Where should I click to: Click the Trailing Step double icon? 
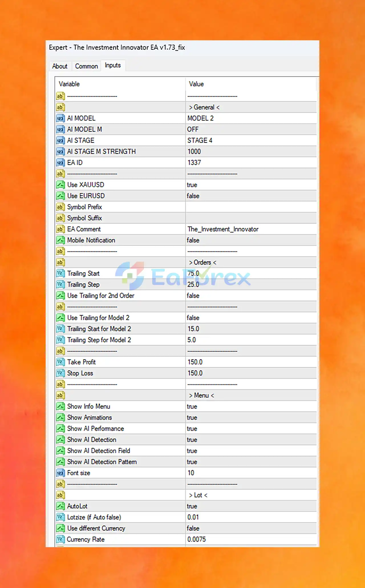[60, 285]
